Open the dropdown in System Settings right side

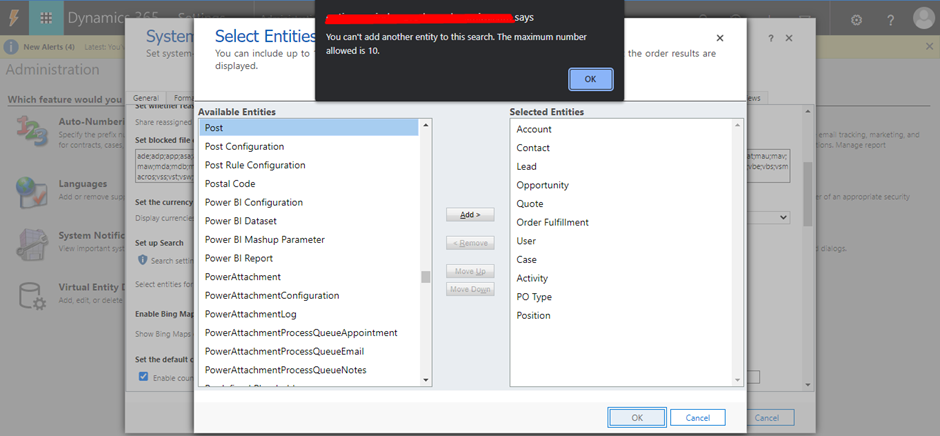point(783,217)
